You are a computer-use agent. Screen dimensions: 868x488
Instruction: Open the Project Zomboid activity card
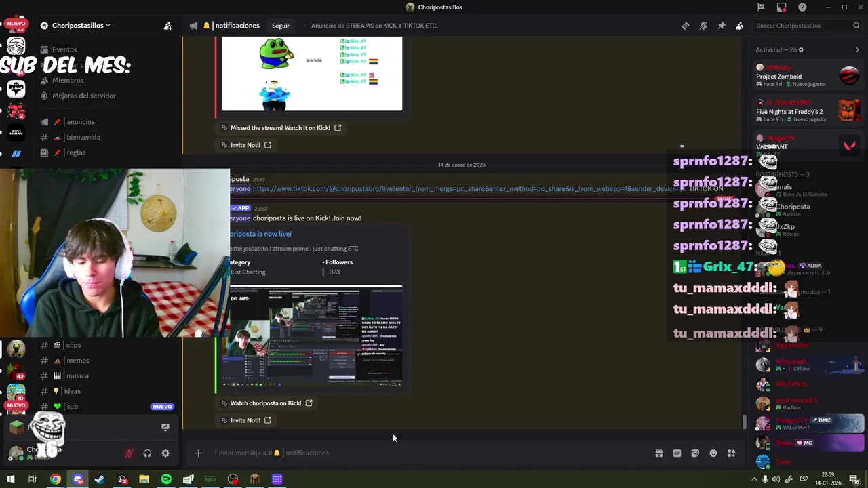tap(808, 76)
